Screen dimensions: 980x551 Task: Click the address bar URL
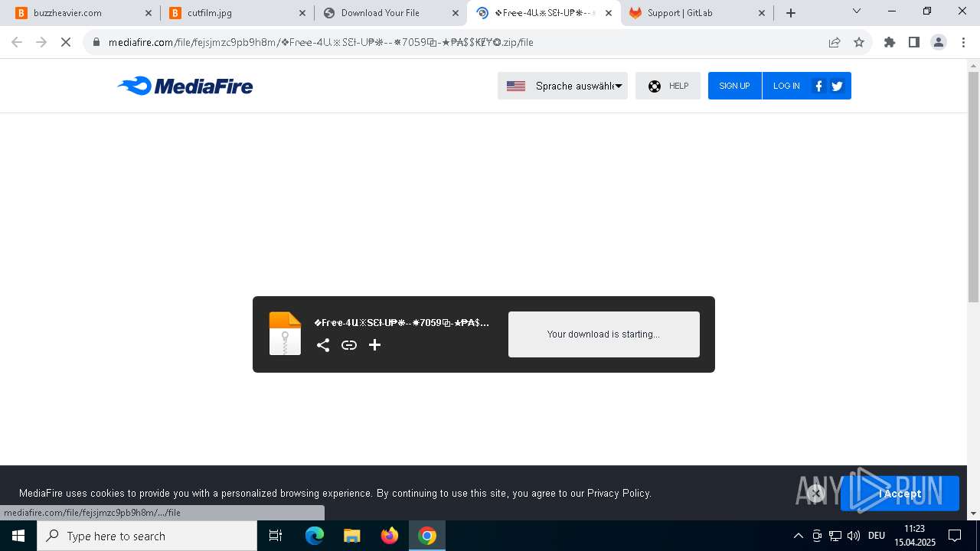(x=321, y=42)
